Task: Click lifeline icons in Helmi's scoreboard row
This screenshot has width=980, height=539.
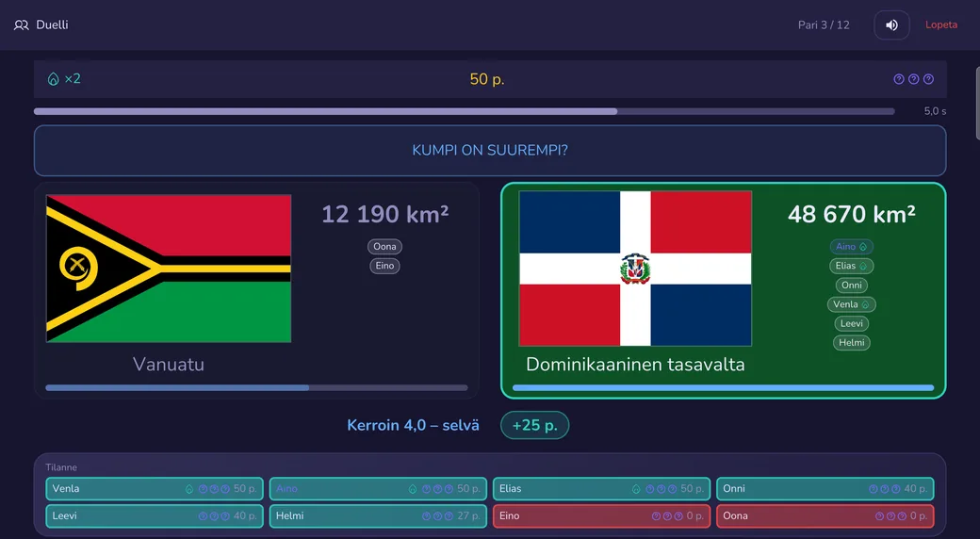Action: click(x=437, y=516)
